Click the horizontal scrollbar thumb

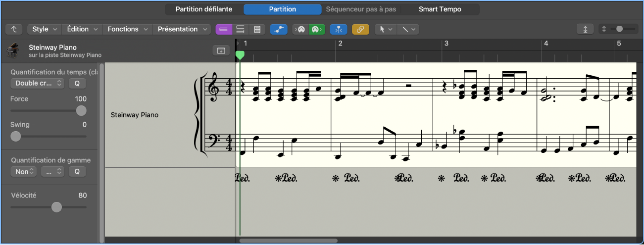coord(288,241)
